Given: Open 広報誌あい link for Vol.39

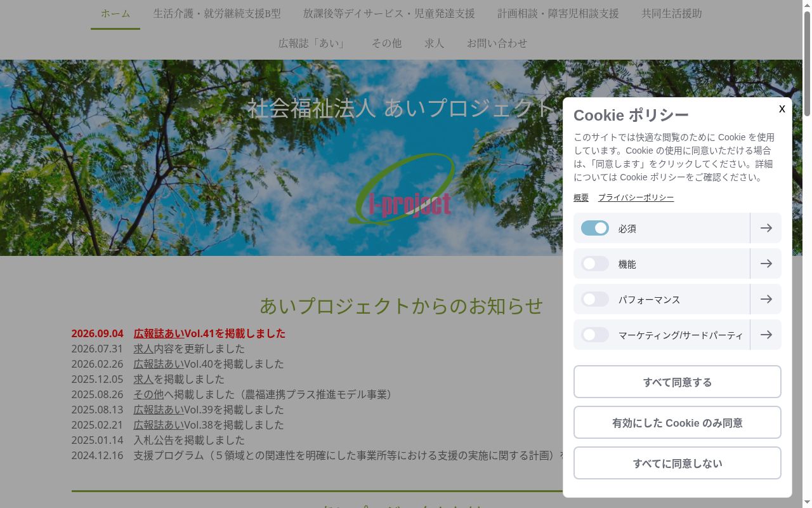Looking at the screenshot, I should [x=159, y=410].
